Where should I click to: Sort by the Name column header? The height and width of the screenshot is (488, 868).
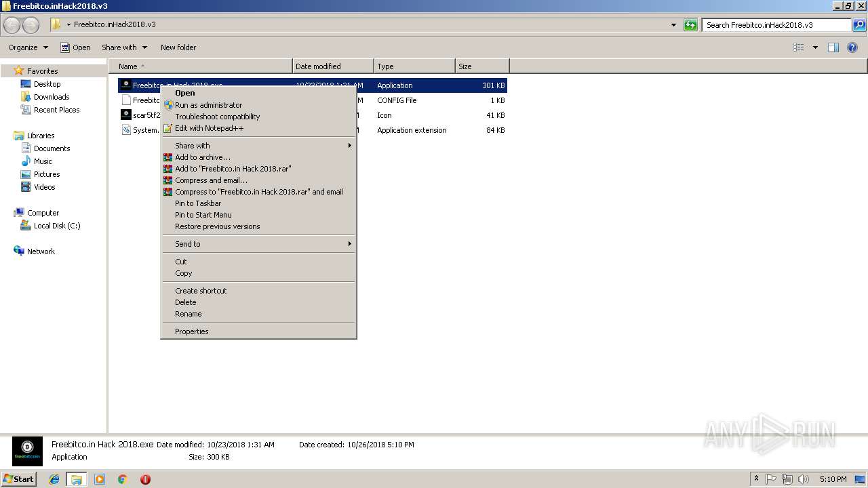coord(201,66)
